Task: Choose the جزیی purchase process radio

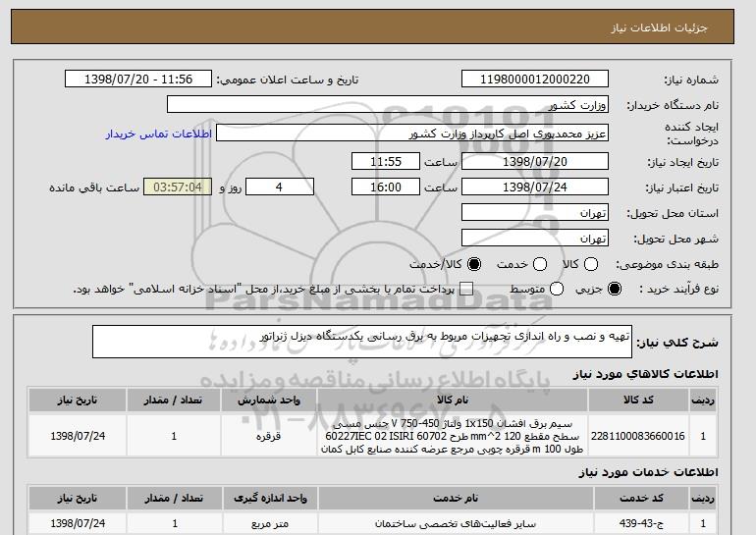Action: pos(615,289)
